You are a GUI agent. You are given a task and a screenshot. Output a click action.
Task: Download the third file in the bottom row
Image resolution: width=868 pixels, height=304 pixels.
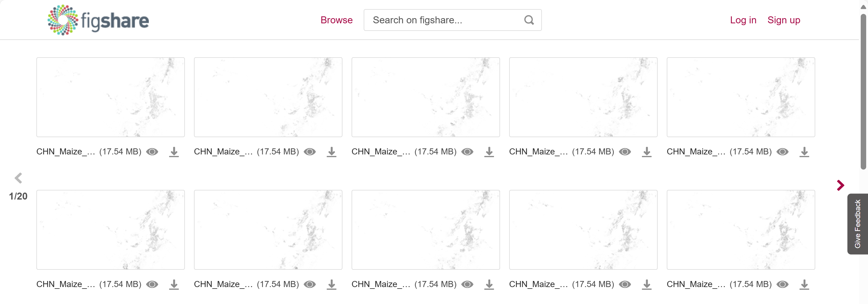tap(489, 285)
